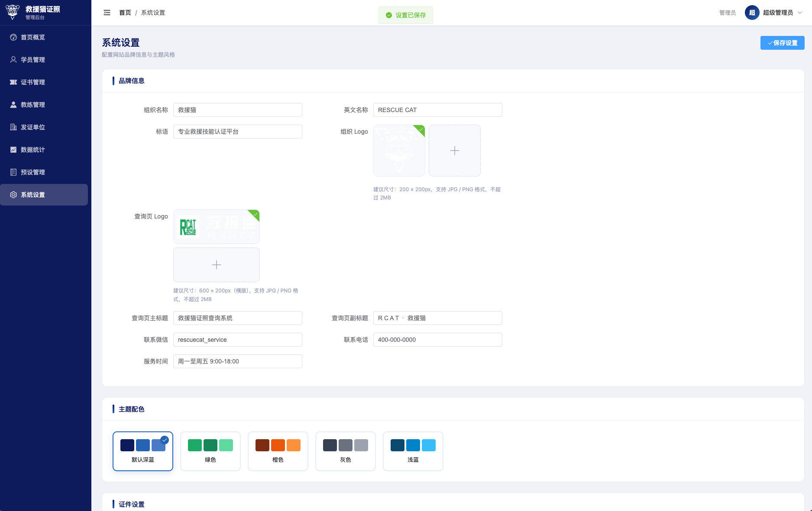This screenshot has height=511, width=812.
Task: Click the 预设管理 list icon
Action: coord(13,172)
